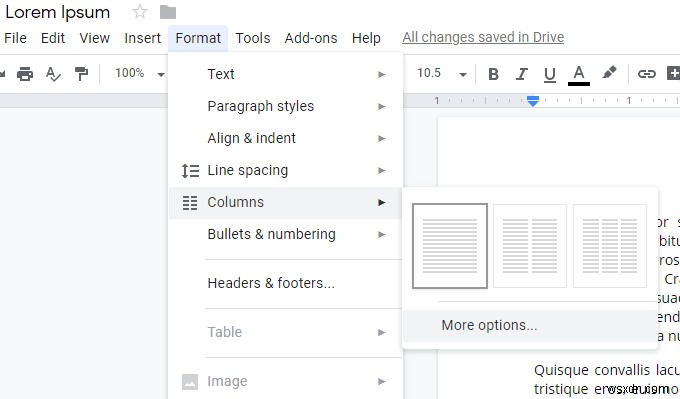Click the blue indent marker on ruler

point(533,101)
